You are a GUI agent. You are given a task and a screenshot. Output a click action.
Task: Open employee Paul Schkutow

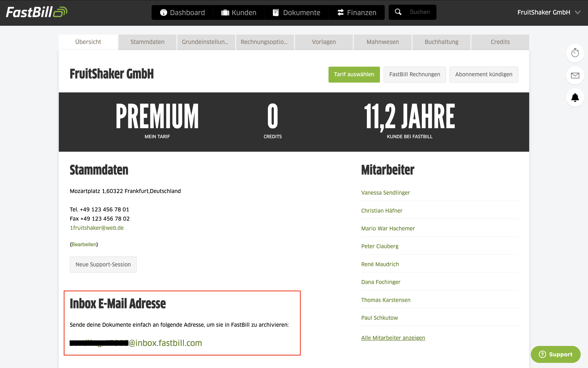point(380,318)
